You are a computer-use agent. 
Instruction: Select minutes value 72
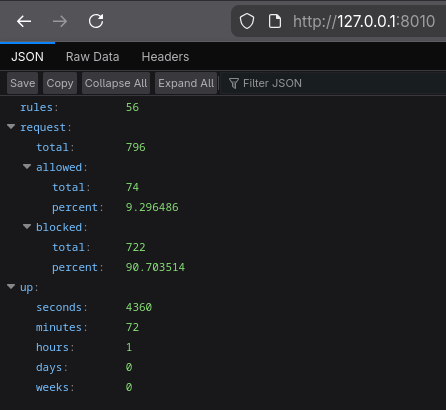(x=132, y=327)
